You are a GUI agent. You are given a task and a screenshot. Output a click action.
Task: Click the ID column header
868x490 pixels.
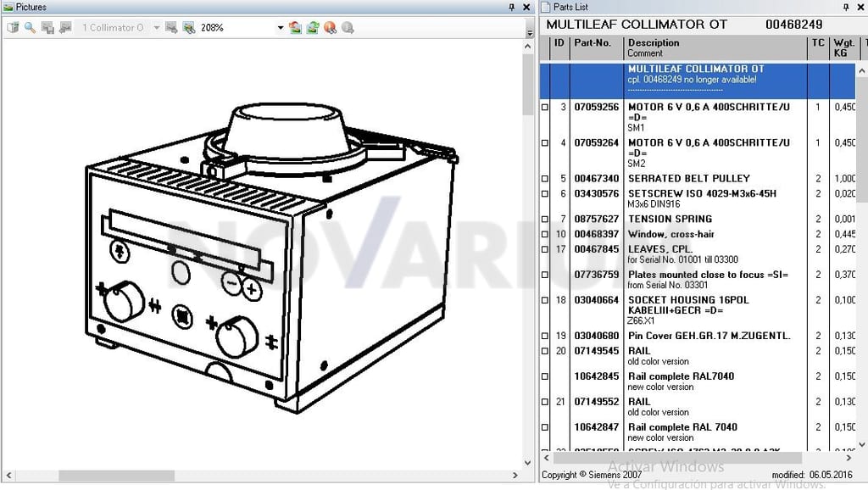tap(559, 48)
